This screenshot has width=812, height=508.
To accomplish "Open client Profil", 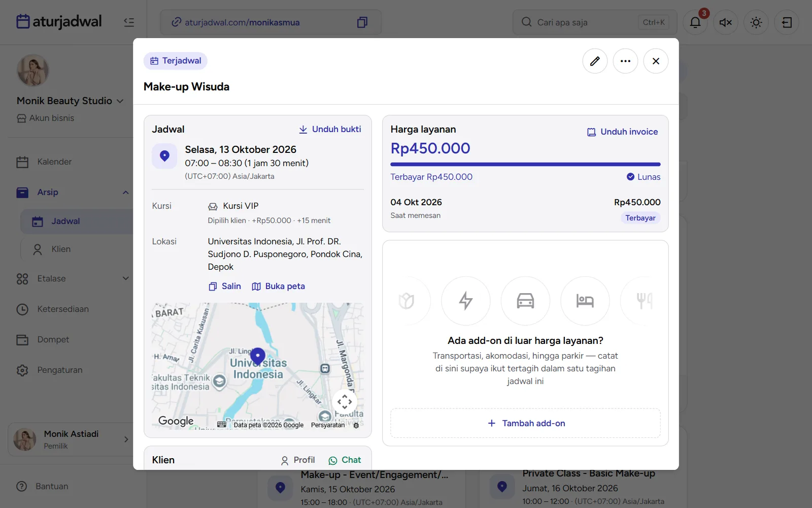I will pos(298,460).
